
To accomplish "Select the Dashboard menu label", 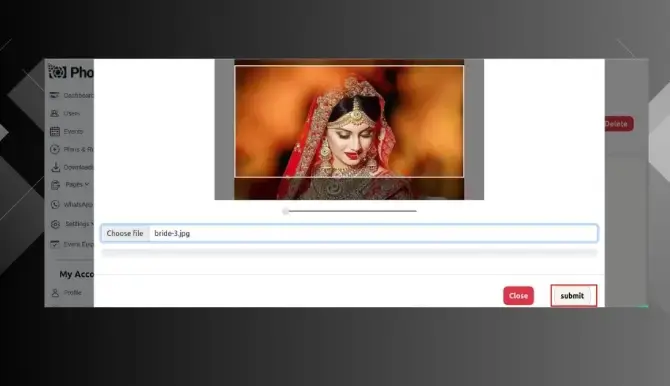I will point(78,95).
